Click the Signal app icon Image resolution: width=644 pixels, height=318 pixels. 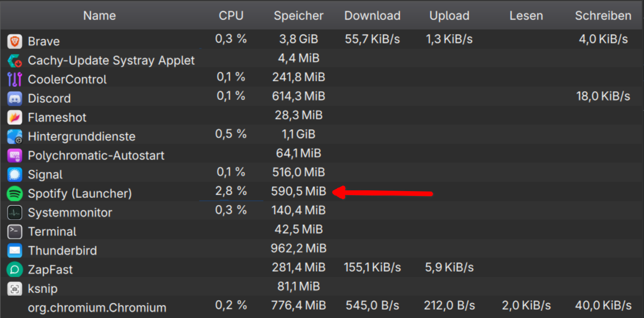tap(15, 174)
